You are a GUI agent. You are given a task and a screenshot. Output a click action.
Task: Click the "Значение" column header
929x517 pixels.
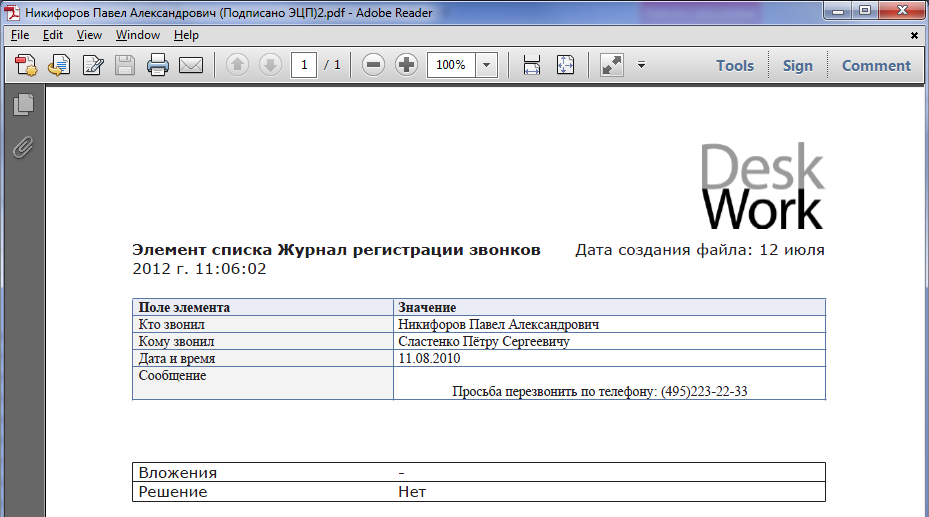tap(427, 307)
